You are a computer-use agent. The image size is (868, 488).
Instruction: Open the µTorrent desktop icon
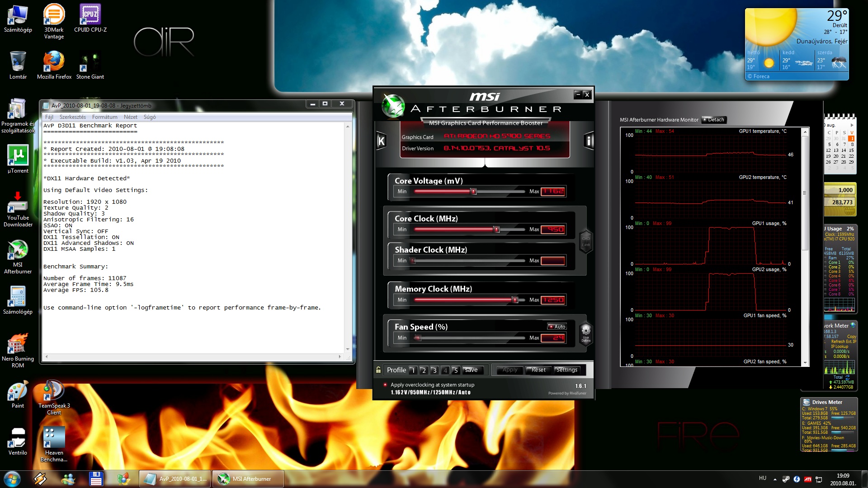[18, 159]
